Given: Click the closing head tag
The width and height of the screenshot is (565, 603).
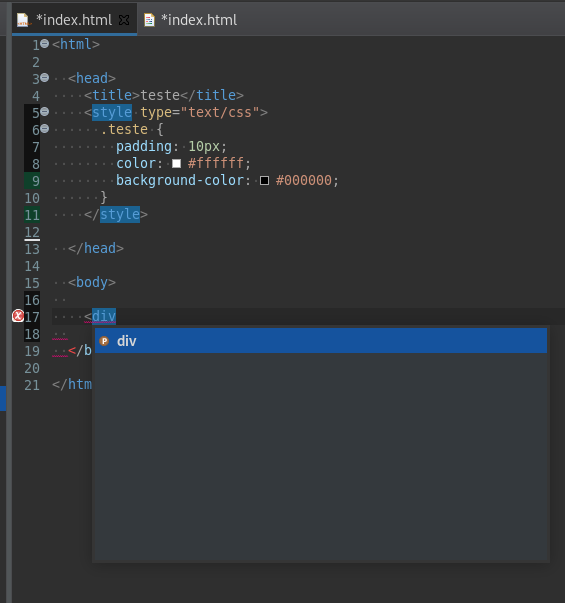Looking at the screenshot, I should [x=96, y=248].
